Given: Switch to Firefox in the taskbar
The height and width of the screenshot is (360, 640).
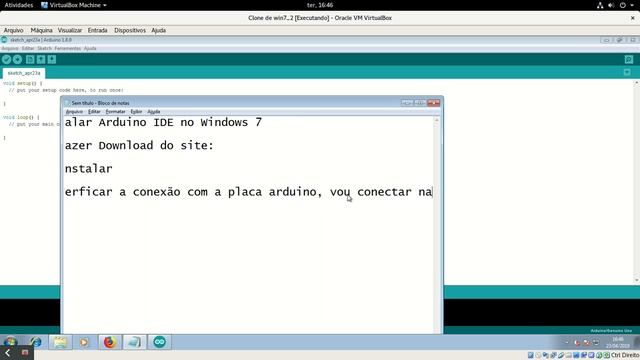Looking at the screenshot, I should 109,342.
